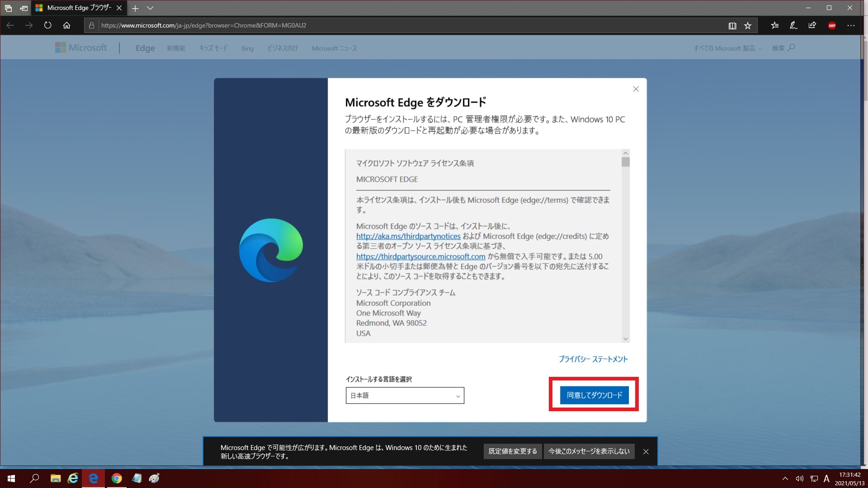The image size is (868, 488).
Task: Click the browser Back arrow
Action: pos(10,25)
